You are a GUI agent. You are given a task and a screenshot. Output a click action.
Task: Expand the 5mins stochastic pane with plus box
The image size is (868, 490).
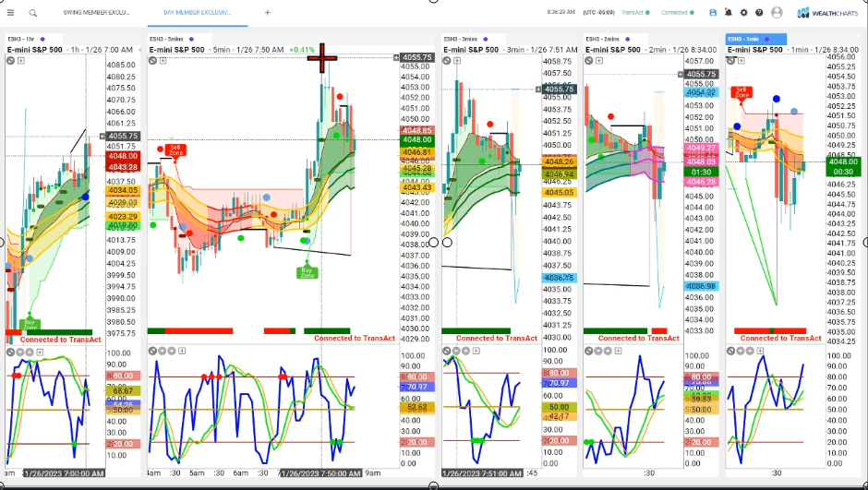pos(182,351)
